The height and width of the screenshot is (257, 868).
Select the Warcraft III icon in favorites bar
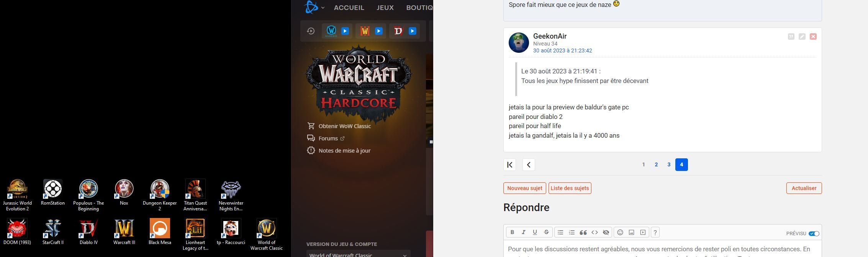365,31
